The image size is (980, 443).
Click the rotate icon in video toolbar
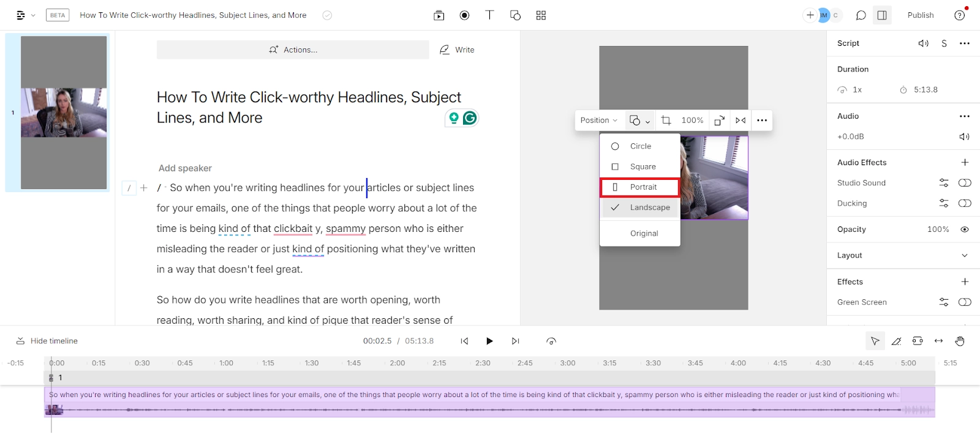click(720, 121)
